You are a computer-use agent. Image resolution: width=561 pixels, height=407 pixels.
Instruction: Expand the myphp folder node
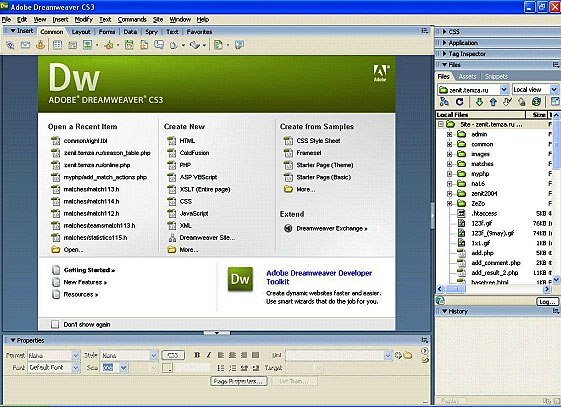coord(449,174)
